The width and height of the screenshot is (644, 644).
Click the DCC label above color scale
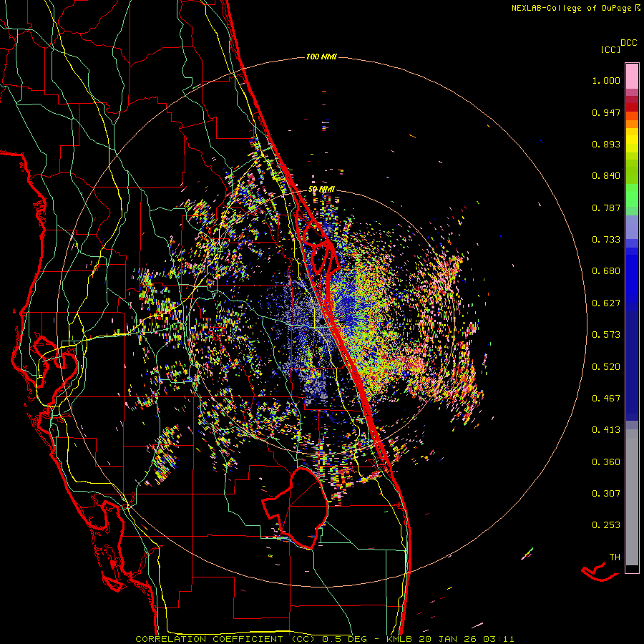[629, 43]
